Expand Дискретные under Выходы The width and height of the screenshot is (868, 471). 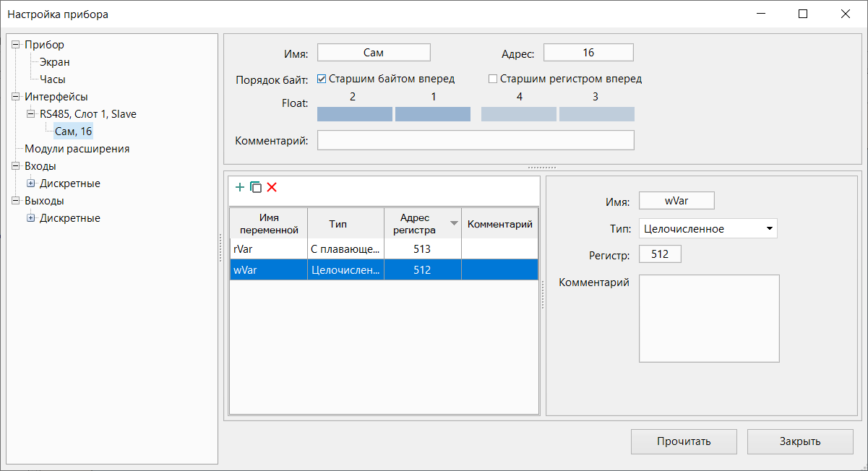coord(30,218)
